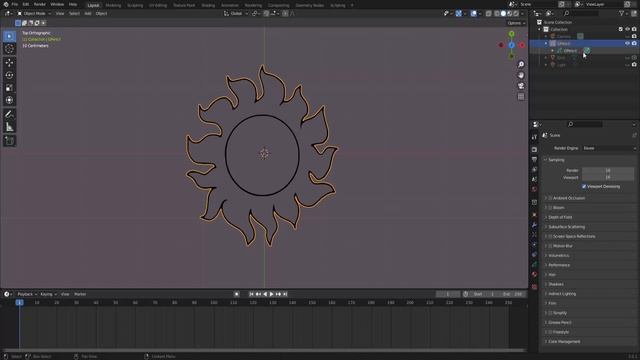Image resolution: width=640 pixels, height=360 pixels.
Task: Click the viewport zoom magnifier icon
Action: click(521, 64)
